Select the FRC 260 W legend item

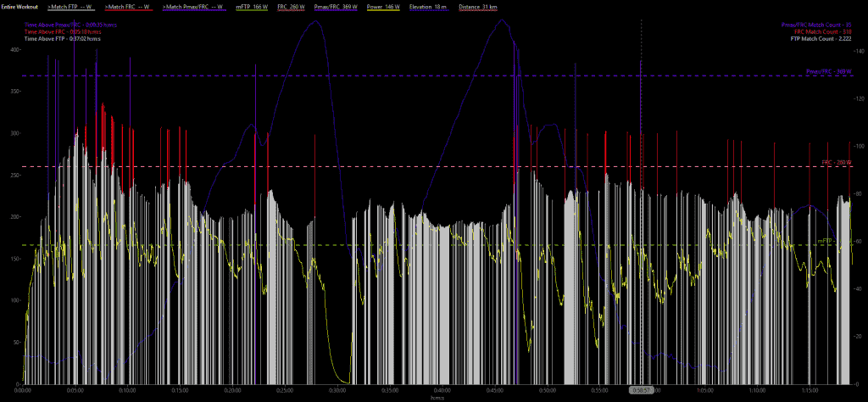pos(292,7)
